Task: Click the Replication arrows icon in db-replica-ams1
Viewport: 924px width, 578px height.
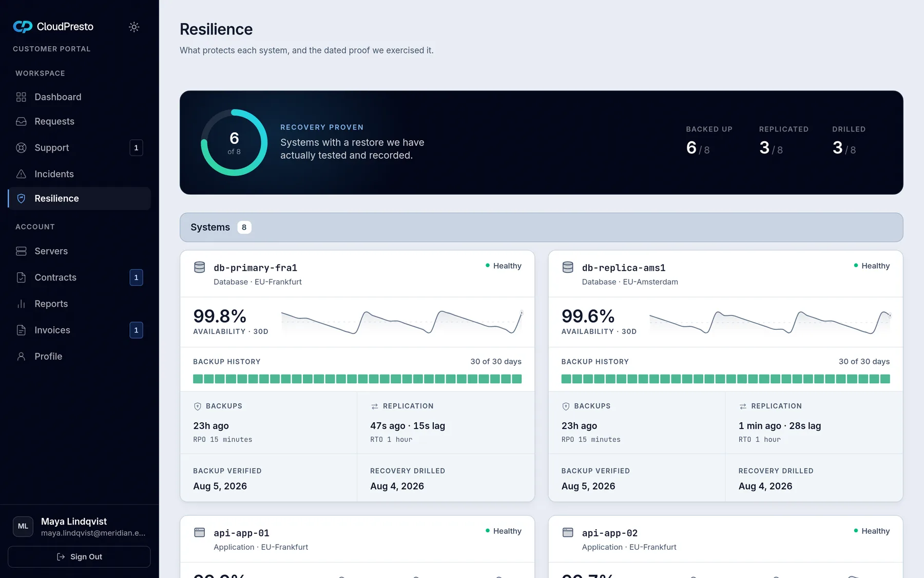Action: pos(743,406)
